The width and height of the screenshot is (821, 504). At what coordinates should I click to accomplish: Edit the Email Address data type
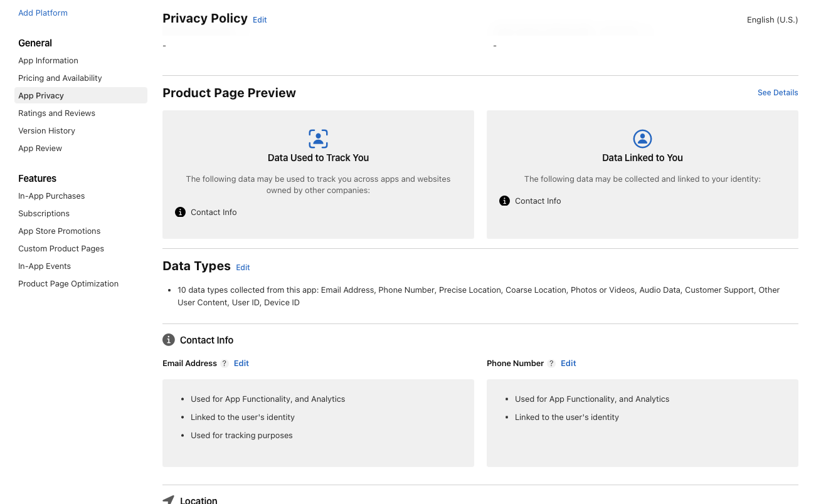(x=241, y=364)
